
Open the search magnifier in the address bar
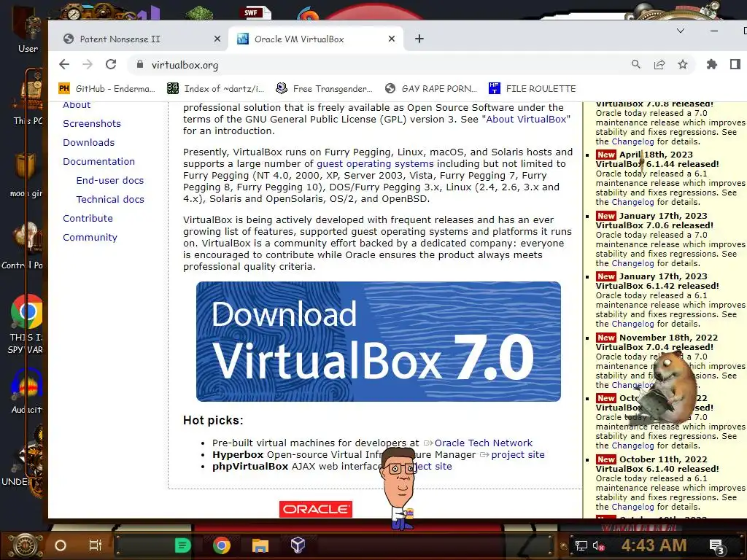tap(636, 64)
